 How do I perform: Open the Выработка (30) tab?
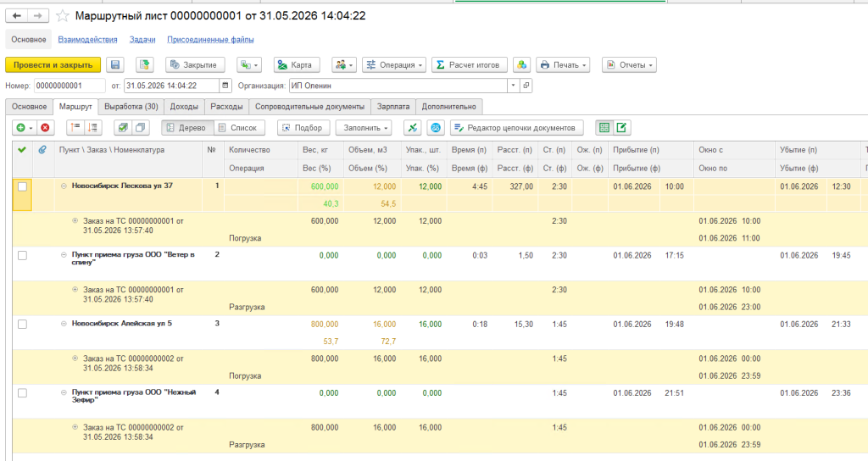131,106
